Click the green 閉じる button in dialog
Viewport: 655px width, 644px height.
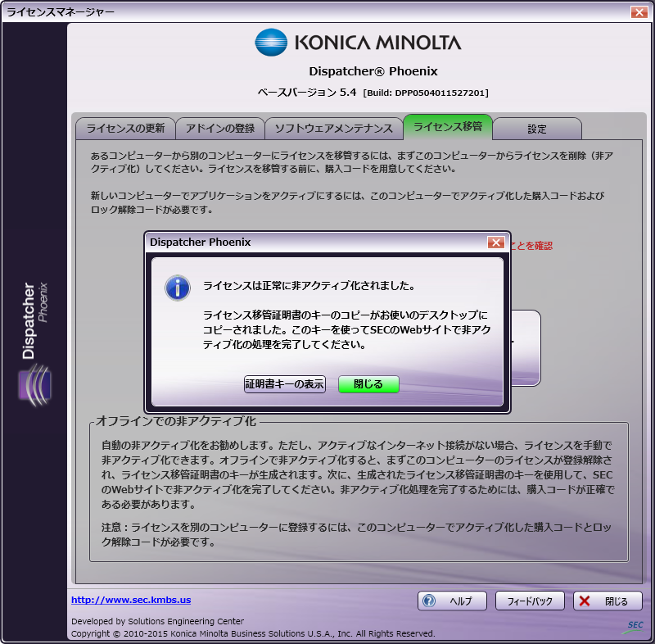tap(368, 384)
